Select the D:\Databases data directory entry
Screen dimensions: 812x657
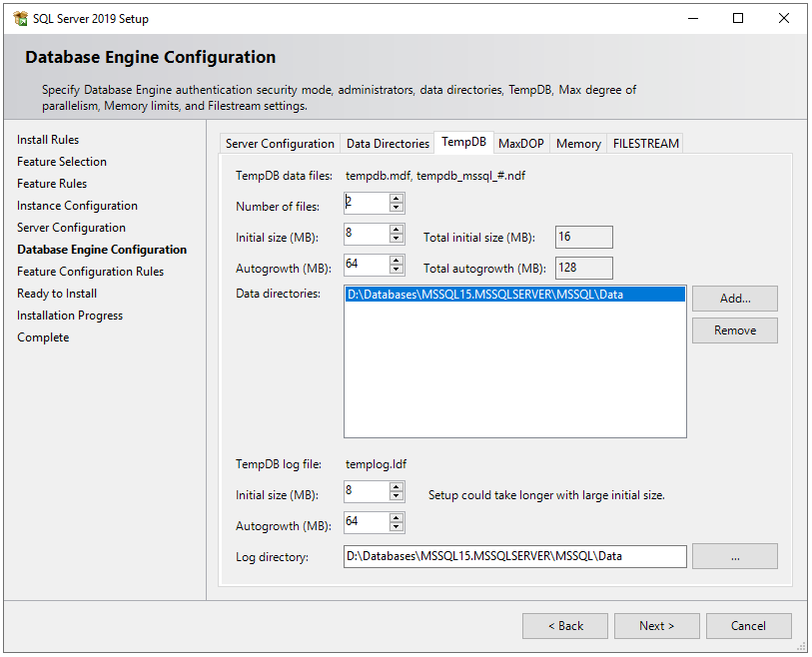coord(514,295)
